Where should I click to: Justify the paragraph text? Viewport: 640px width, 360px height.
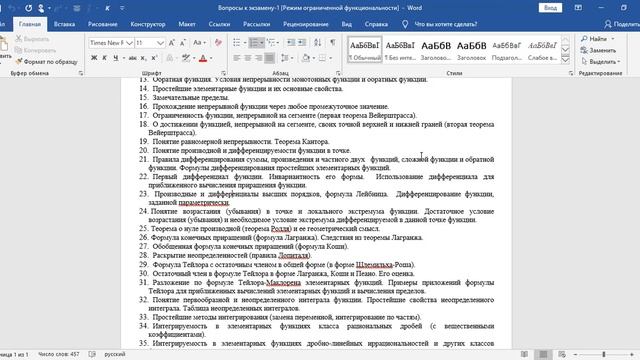coord(269,58)
